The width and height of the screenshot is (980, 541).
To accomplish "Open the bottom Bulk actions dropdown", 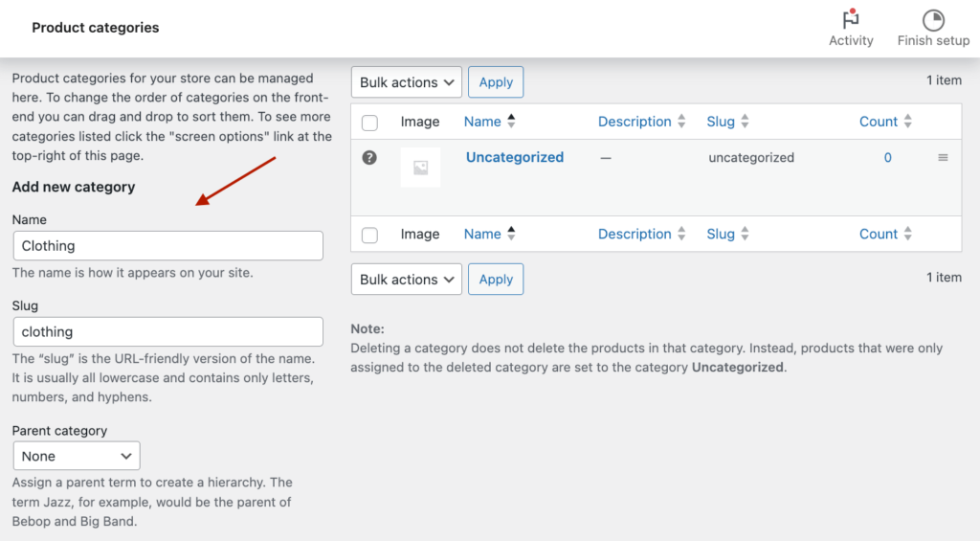I will click(x=406, y=279).
